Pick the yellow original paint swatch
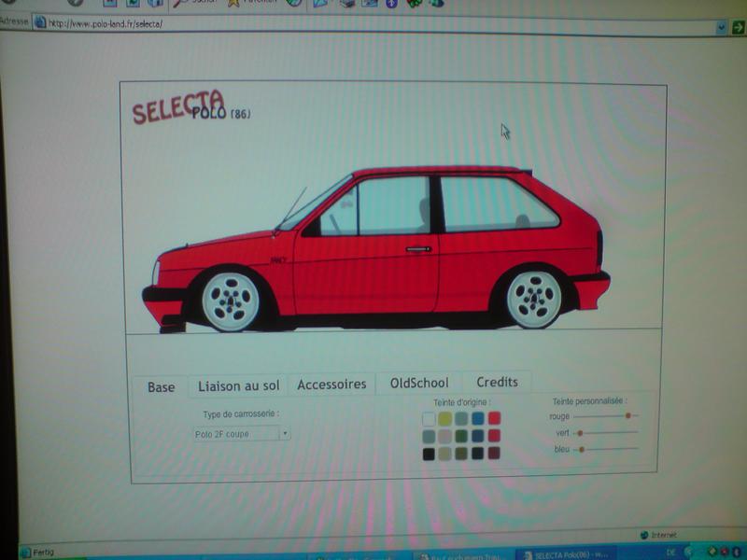Viewport: 747px width, 560px height. pyautogui.click(x=445, y=418)
